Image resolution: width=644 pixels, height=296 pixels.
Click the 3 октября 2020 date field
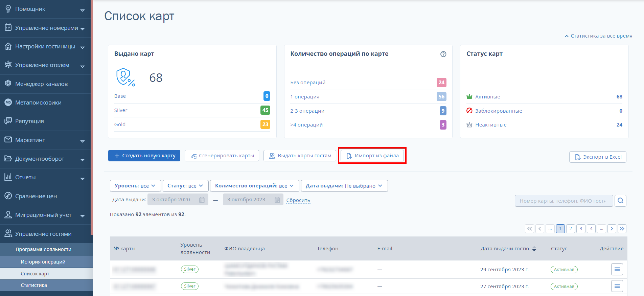tap(178, 200)
